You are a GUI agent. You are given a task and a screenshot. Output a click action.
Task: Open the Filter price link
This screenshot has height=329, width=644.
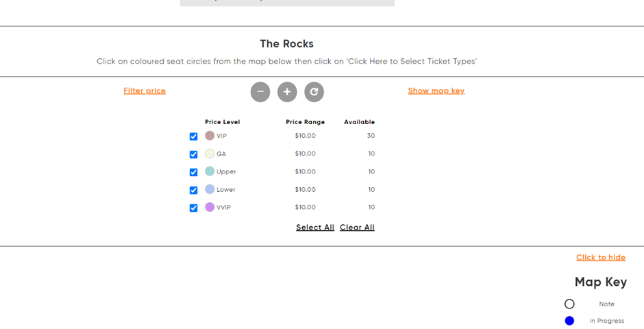pyautogui.click(x=145, y=90)
